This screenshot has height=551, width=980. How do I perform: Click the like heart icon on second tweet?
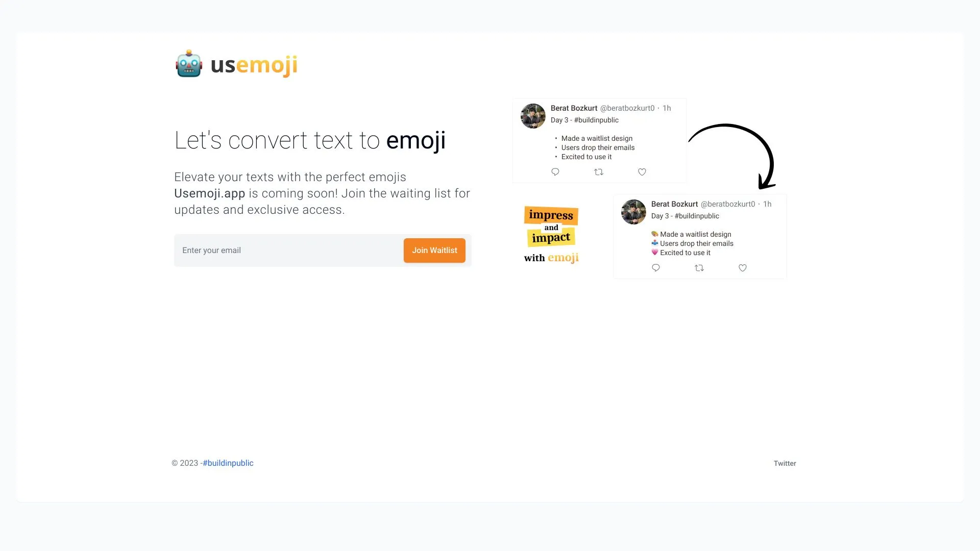pos(743,268)
